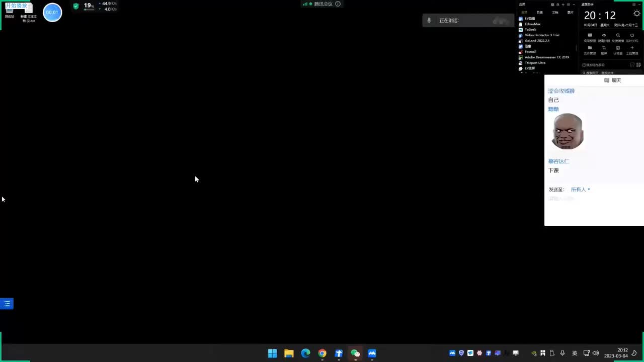Open the volume control in the system tray
Screen dimensions: 644x362
point(596,353)
